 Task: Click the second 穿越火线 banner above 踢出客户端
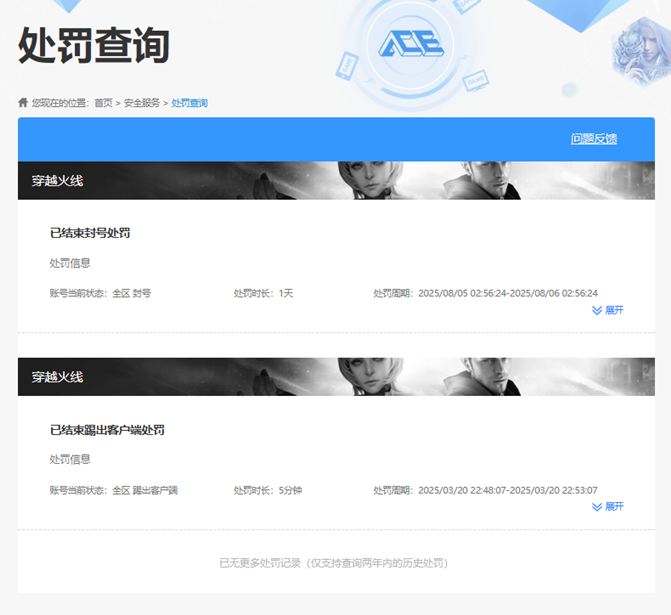tap(336, 377)
